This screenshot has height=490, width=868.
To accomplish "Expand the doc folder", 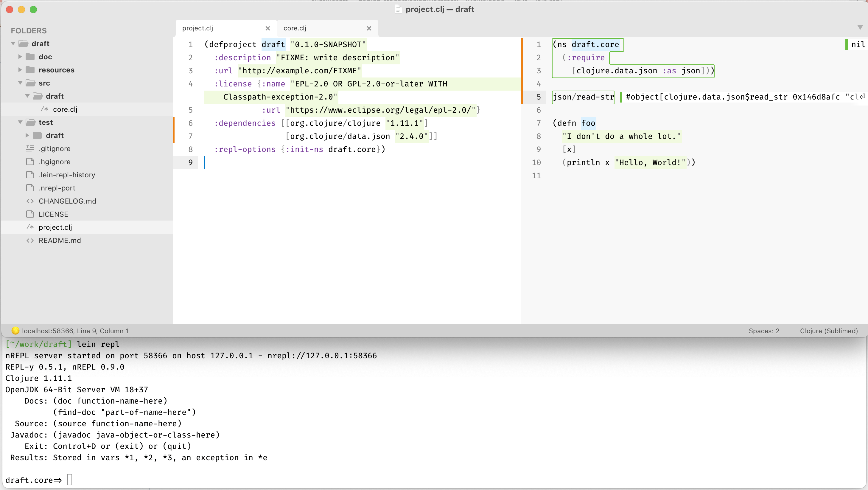I will (x=20, y=57).
